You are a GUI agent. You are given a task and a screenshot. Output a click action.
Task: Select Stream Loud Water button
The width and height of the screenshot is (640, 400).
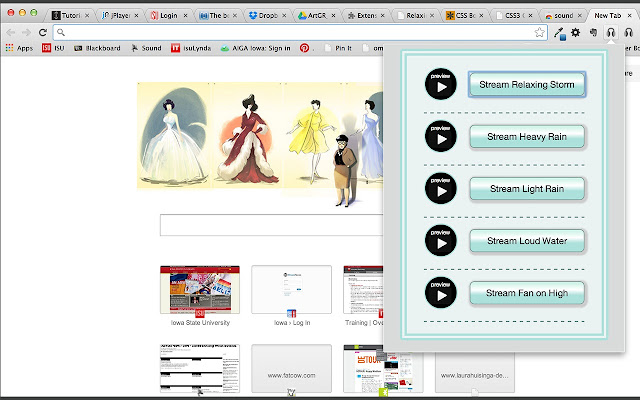tap(527, 241)
